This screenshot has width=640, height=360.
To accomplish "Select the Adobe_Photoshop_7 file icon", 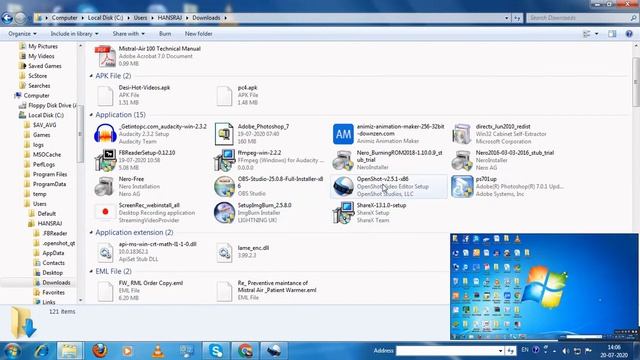I will pyautogui.click(x=224, y=134).
